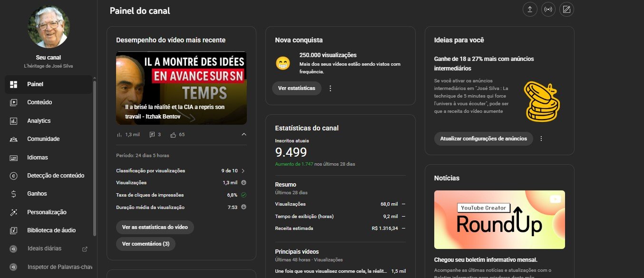
Task: Click the sidebar vertical scrollbar
Action: pyautogui.click(x=94, y=158)
